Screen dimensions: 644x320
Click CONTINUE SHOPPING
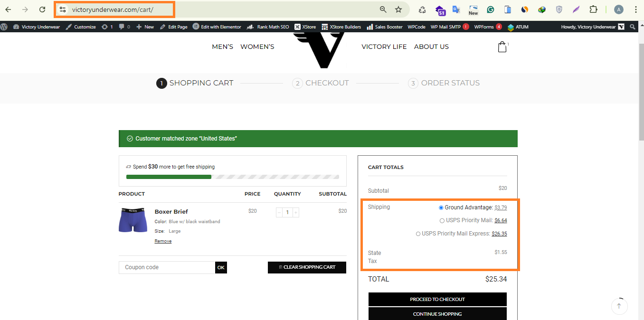pyautogui.click(x=437, y=314)
